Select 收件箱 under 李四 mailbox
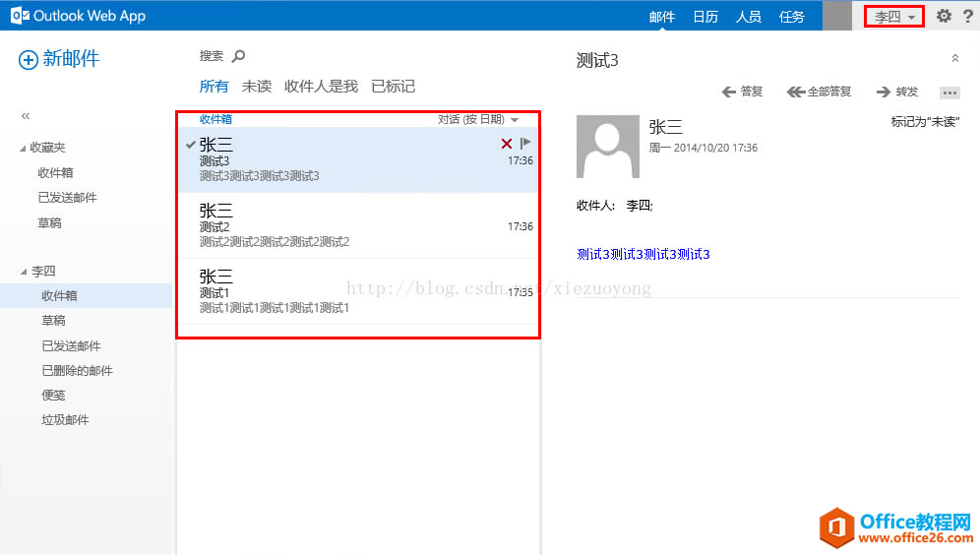The width and height of the screenshot is (980, 555). coord(87,295)
